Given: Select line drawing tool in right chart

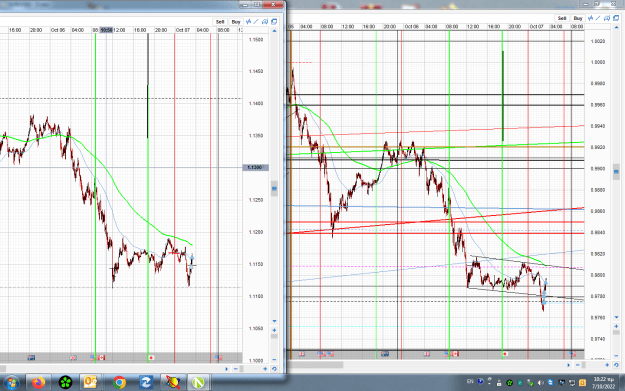Looking at the screenshot, I should (x=598, y=18).
